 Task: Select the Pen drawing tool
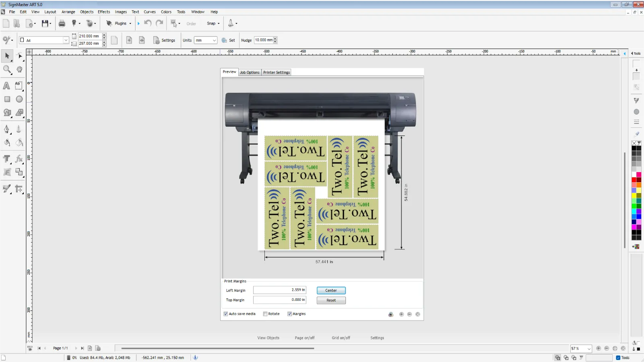click(x=7, y=129)
